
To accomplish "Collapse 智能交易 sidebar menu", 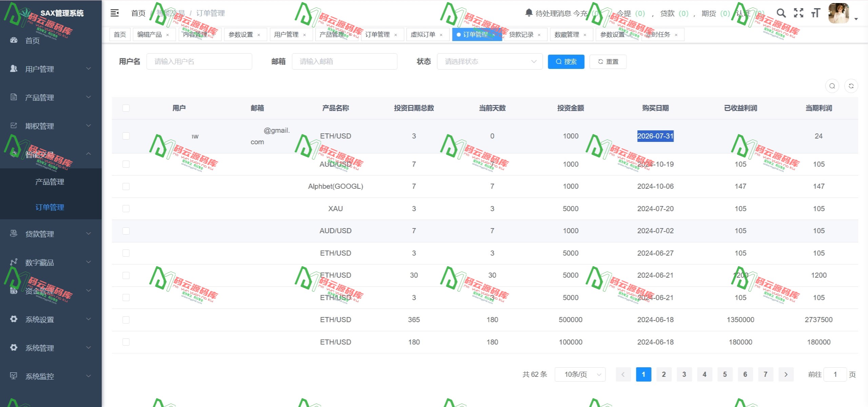I will (51, 154).
